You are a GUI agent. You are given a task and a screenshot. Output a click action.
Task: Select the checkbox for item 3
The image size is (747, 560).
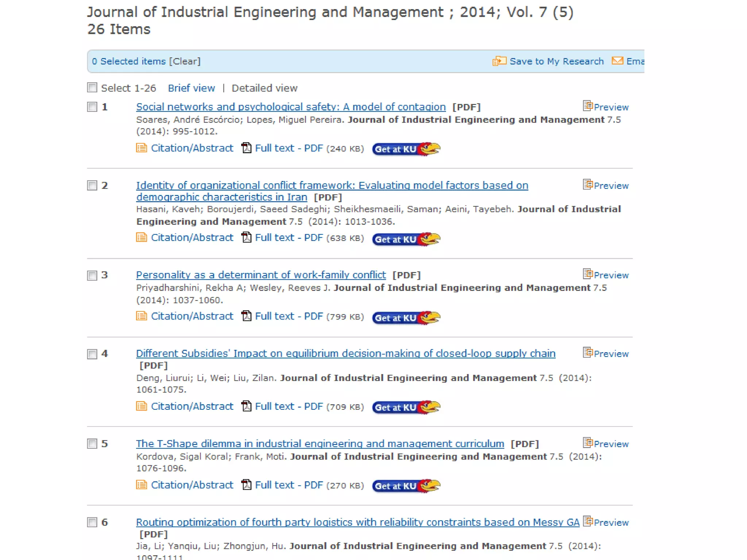92,275
